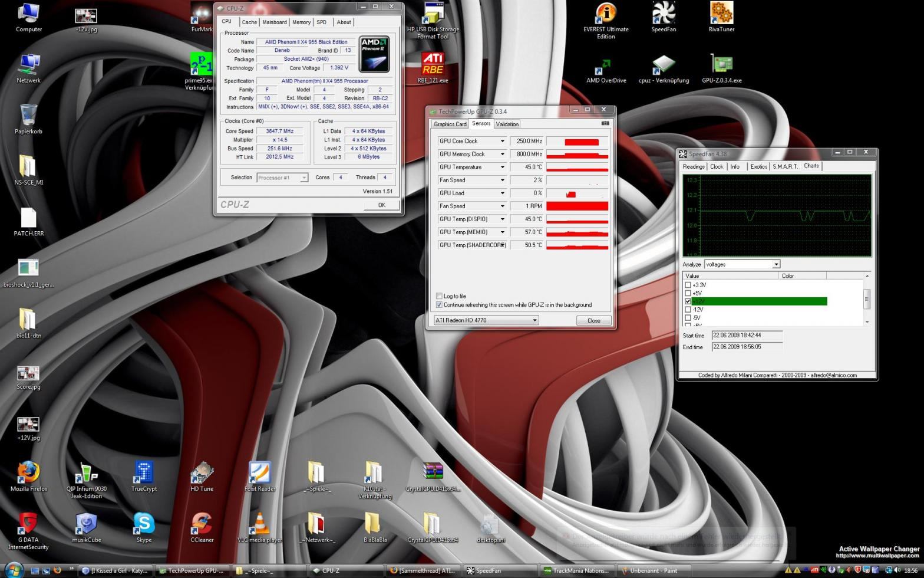Uncheck +12V in SpeedFan chart list
The width and height of the screenshot is (924, 578).
[x=688, y=301]
